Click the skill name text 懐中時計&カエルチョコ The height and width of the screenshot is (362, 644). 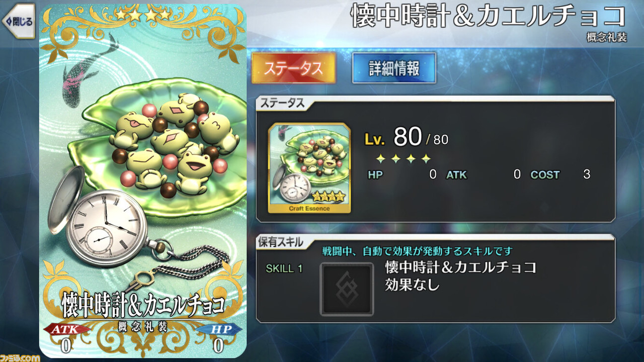coord(460,266)
